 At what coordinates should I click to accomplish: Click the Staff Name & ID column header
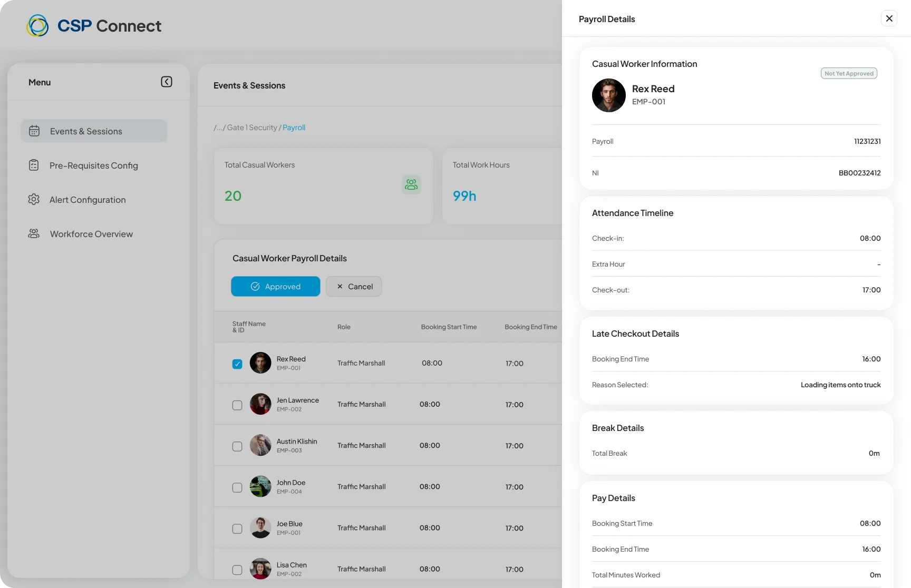point(249,327)
